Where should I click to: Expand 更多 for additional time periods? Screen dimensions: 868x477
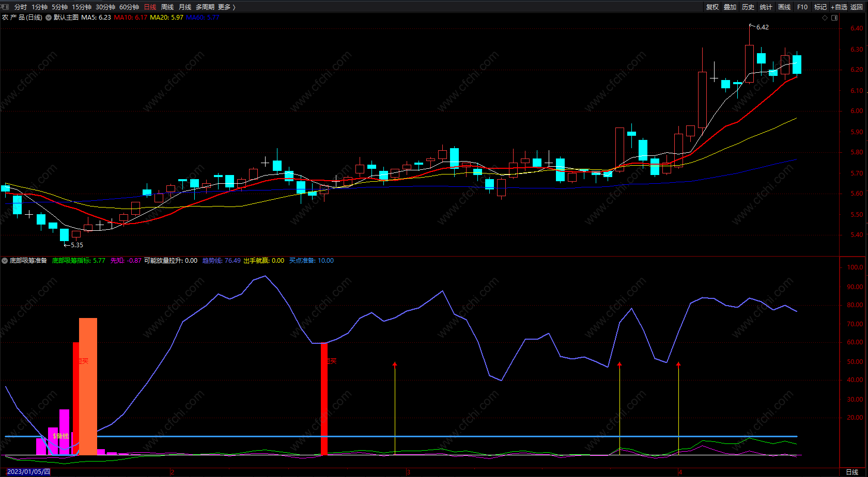(226, 7)
